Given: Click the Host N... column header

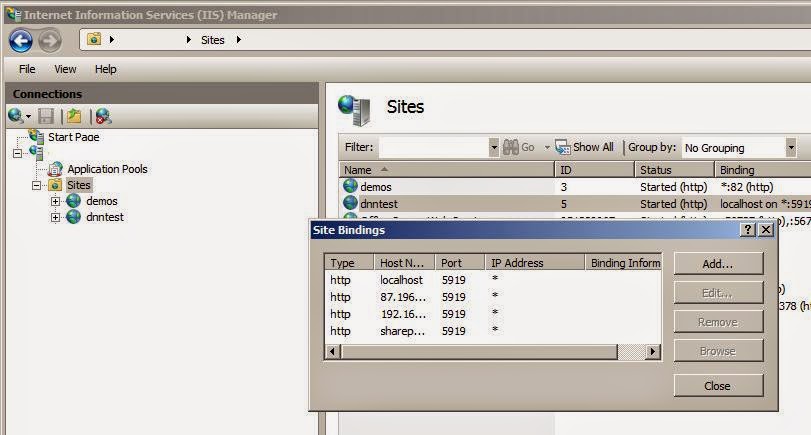Looking at the screenshot, I should pos(404,263).
